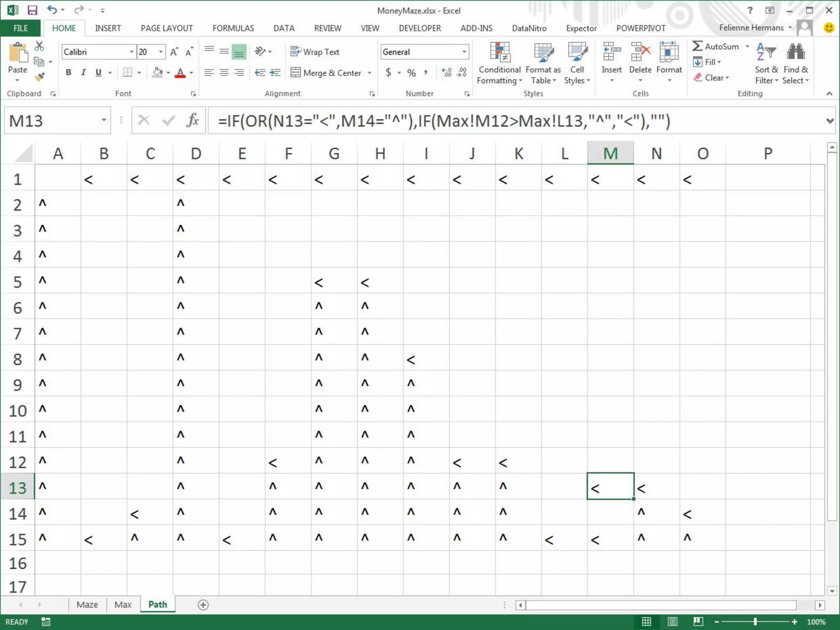Click the Save icon in quick access toolbar
The height and width of the screenshot is (630, 840).
(32, 10)
